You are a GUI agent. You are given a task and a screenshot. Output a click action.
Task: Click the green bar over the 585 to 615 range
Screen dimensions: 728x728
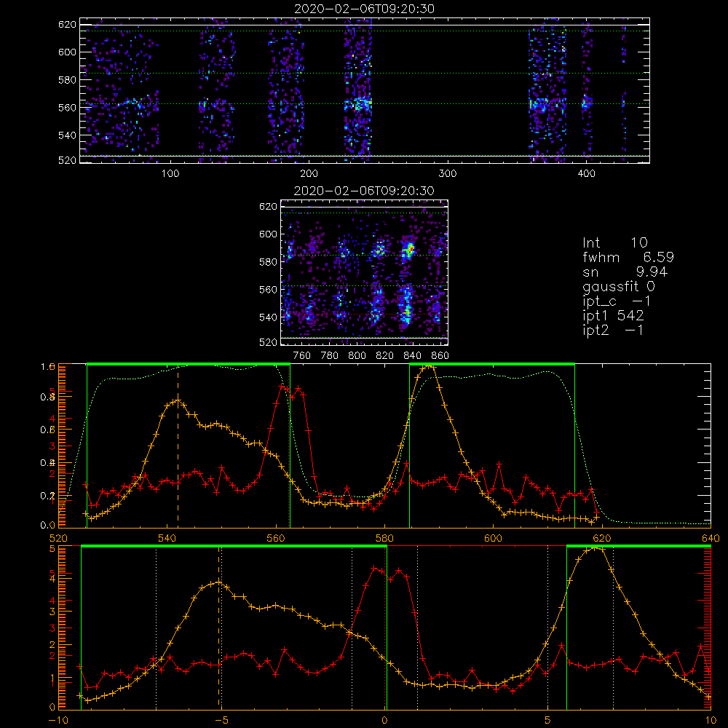click(492, 364)
